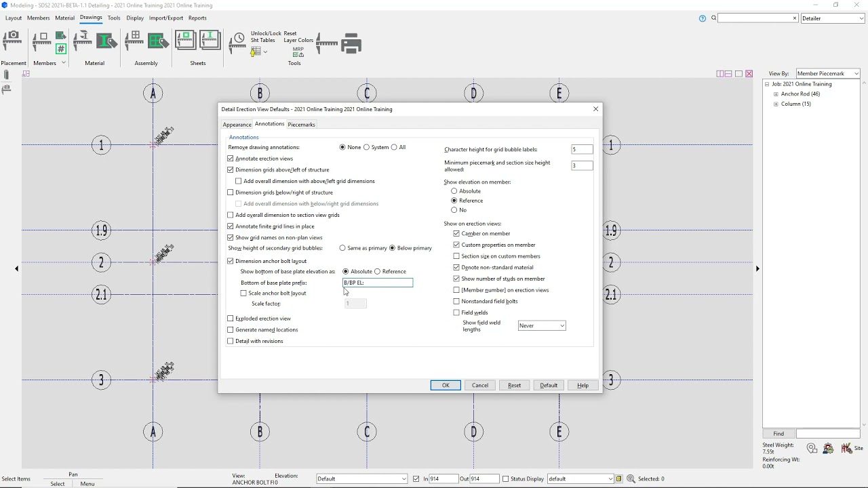Screen dimensions: 868x488
Task: Click the red X close view icon
Action: [749, 73]
